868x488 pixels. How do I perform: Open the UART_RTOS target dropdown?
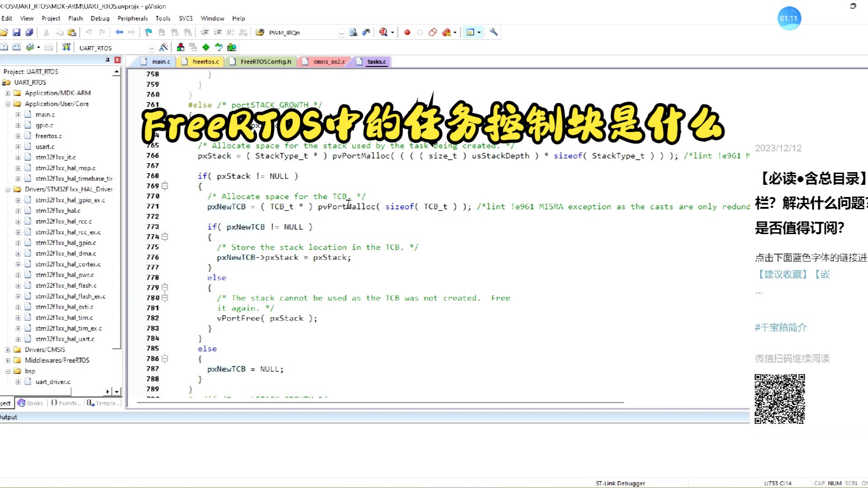point(151,48)
